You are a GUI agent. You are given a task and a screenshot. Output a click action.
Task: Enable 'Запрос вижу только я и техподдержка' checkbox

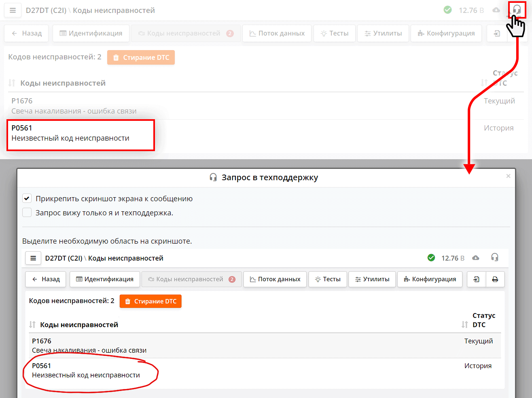(27, 213)
